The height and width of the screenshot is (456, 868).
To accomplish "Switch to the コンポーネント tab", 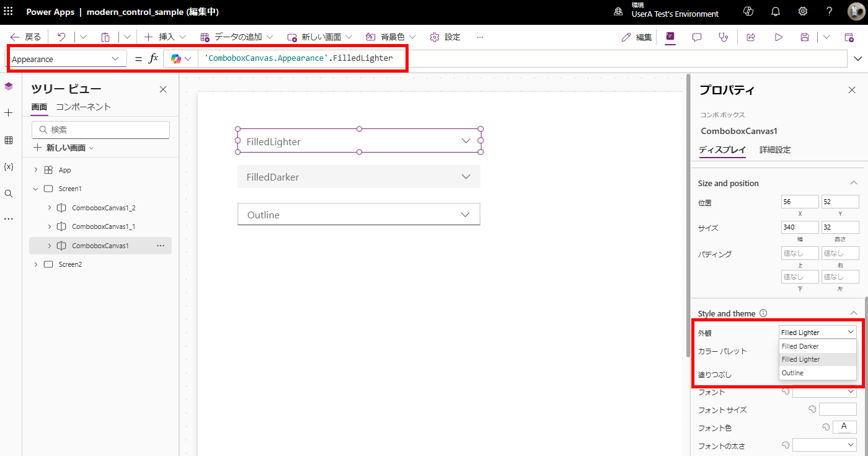I will [83, 107].
